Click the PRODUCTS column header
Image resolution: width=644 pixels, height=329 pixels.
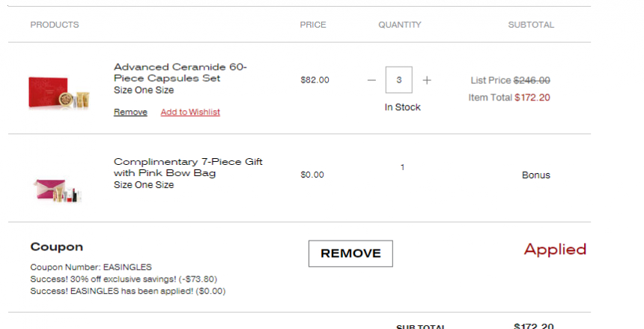coord(55,25)
